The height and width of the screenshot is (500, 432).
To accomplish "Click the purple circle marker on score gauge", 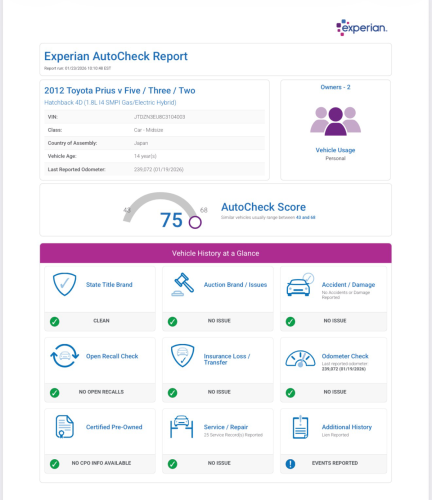I will [195, 222].
